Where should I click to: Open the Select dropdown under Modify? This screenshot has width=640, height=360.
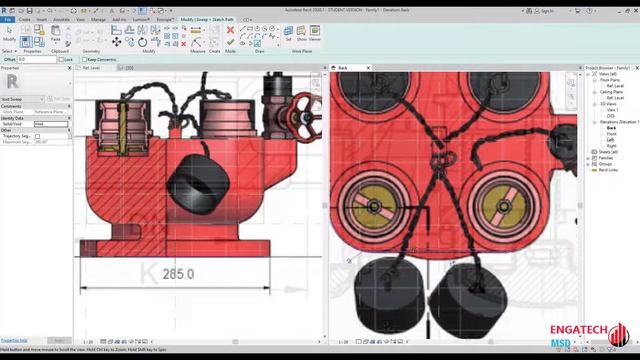tap(9, 51)
